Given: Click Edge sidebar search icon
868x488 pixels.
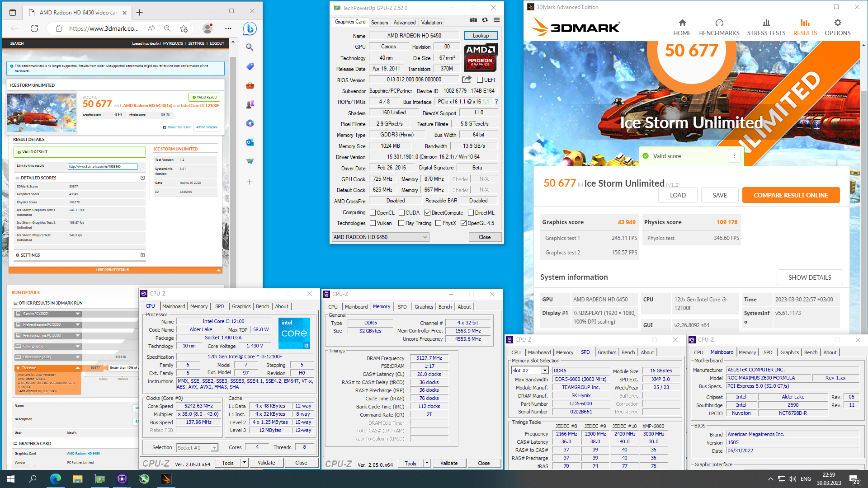Looking at the screenshot, I should pos(250,47).
